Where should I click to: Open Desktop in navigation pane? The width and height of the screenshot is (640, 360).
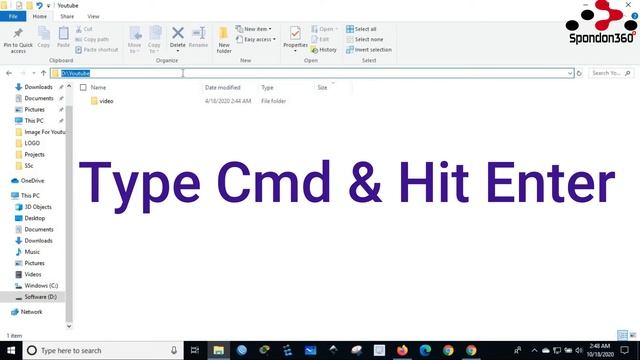pos(34,218)
